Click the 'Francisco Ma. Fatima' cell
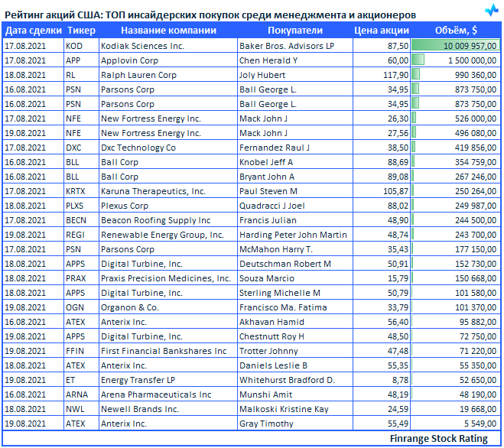 (295, 307)
